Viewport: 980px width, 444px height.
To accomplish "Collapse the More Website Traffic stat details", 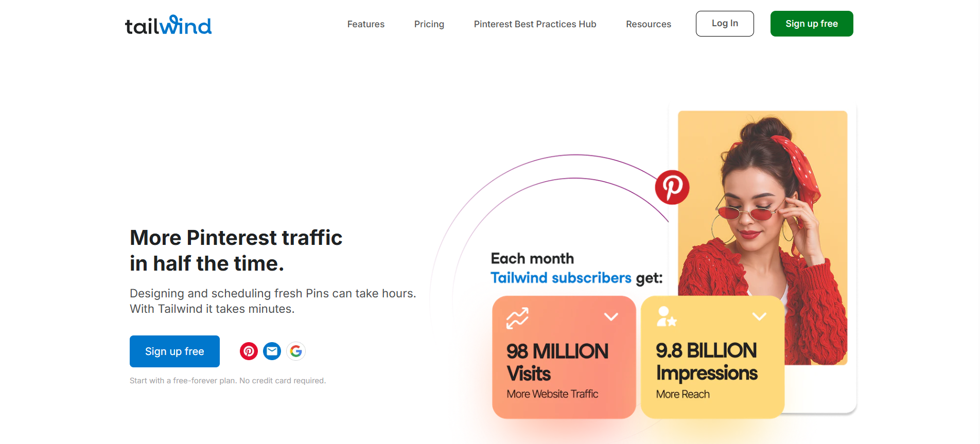I will coord(611,317).
